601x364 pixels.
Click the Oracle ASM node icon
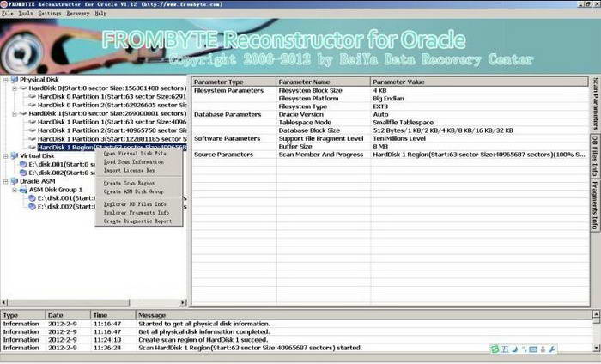(15, 181)
